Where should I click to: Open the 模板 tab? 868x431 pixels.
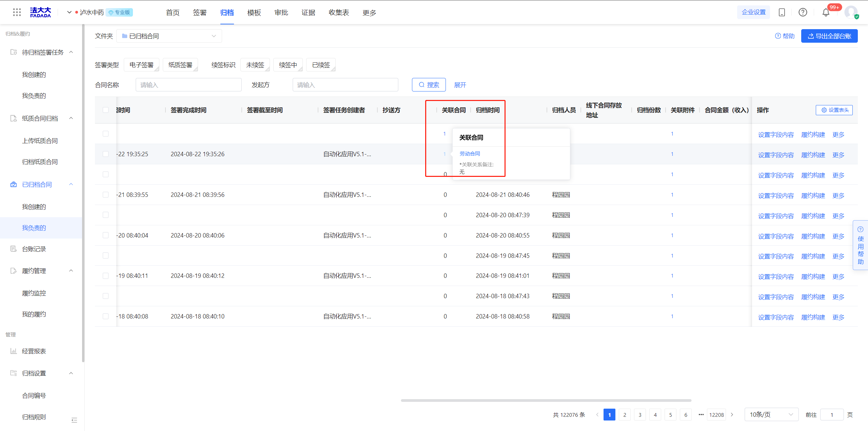pos(254,13)
